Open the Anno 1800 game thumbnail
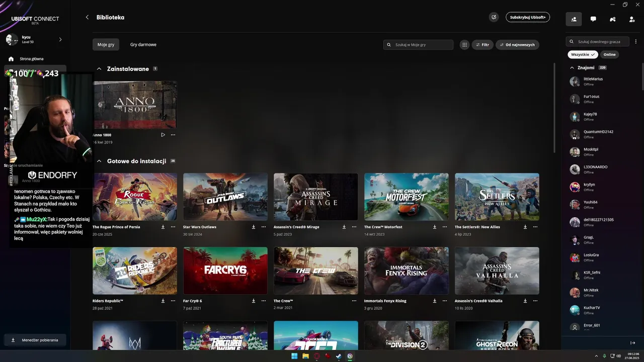644x362 pixels. coord(135,105)
